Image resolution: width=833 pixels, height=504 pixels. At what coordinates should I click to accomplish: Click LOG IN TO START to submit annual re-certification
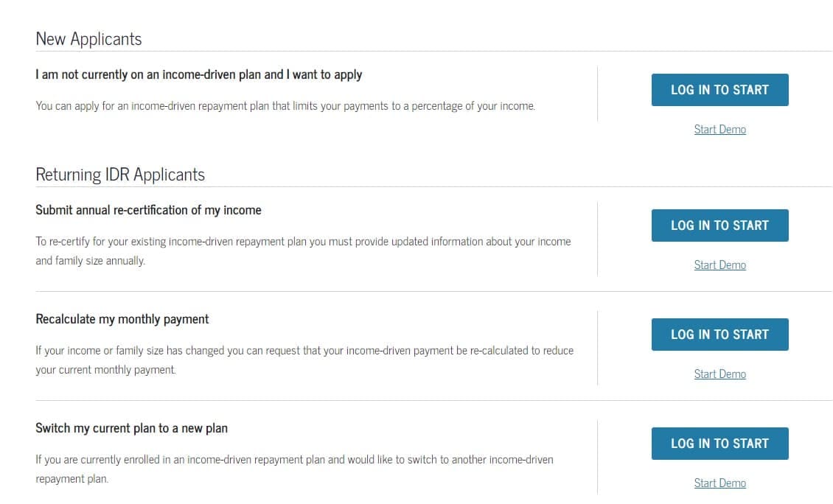(719, 225)
